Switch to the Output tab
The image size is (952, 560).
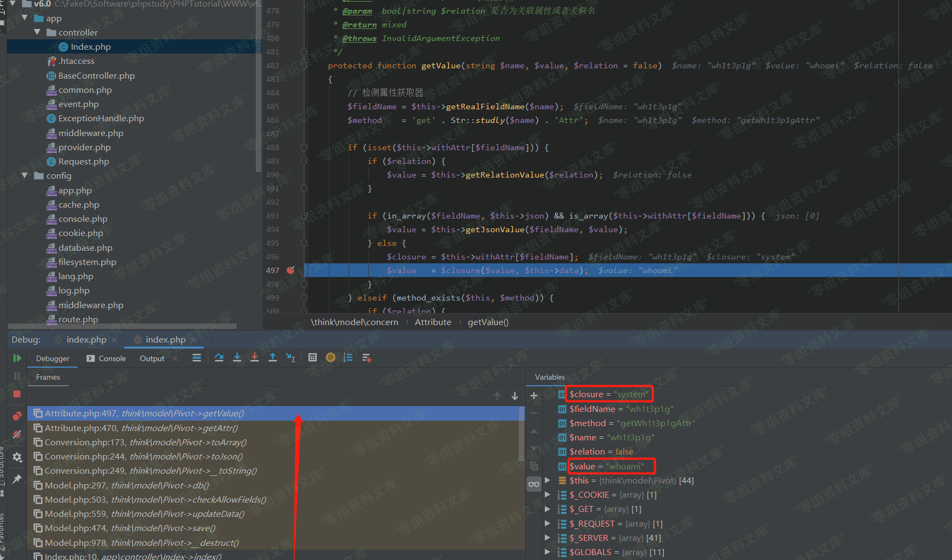[152, 358]
